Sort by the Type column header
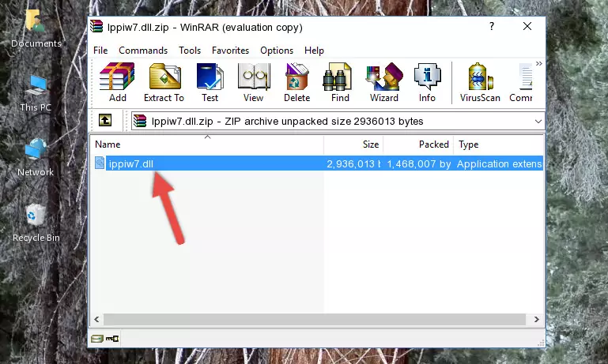Viewport: 608px width, 364px height. tap(498, 144)
